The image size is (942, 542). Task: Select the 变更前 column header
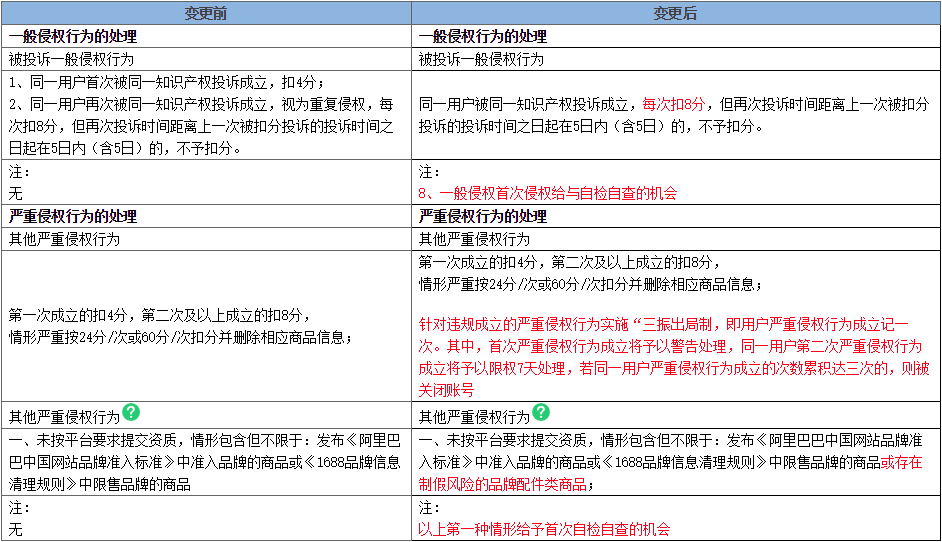click(x=206, y=13)
